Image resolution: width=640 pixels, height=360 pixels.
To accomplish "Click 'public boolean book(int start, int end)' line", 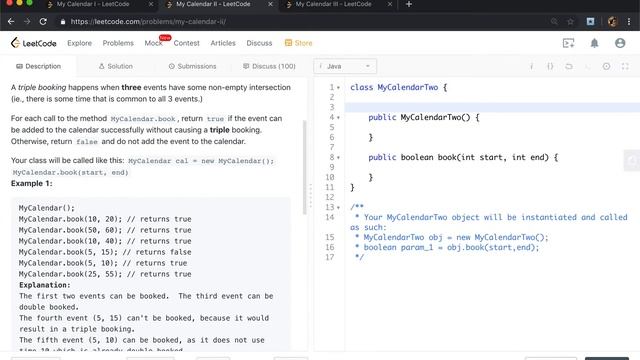I will (463, 158).
